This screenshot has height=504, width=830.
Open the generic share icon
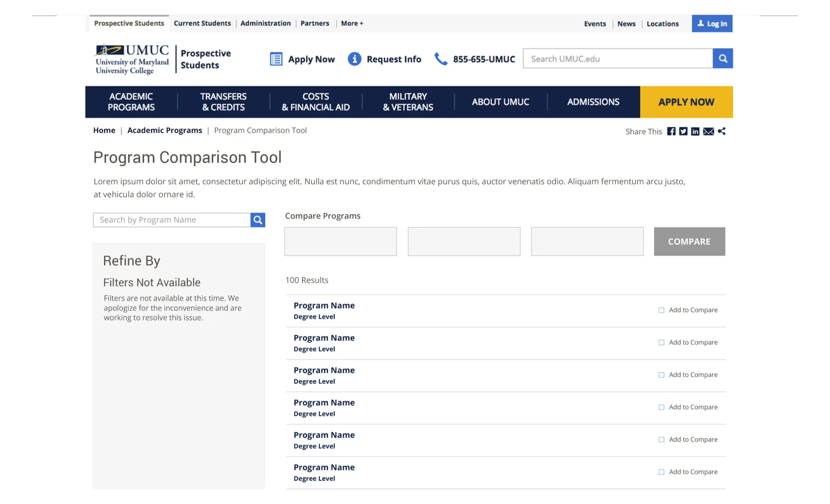[721, 131]
